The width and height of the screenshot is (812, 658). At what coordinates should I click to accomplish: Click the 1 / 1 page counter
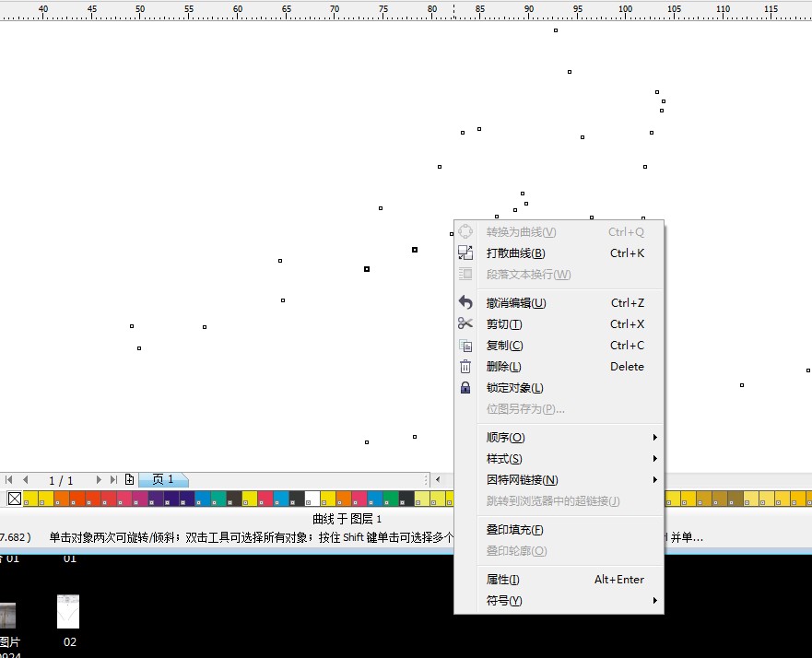(x=61, y=480)
